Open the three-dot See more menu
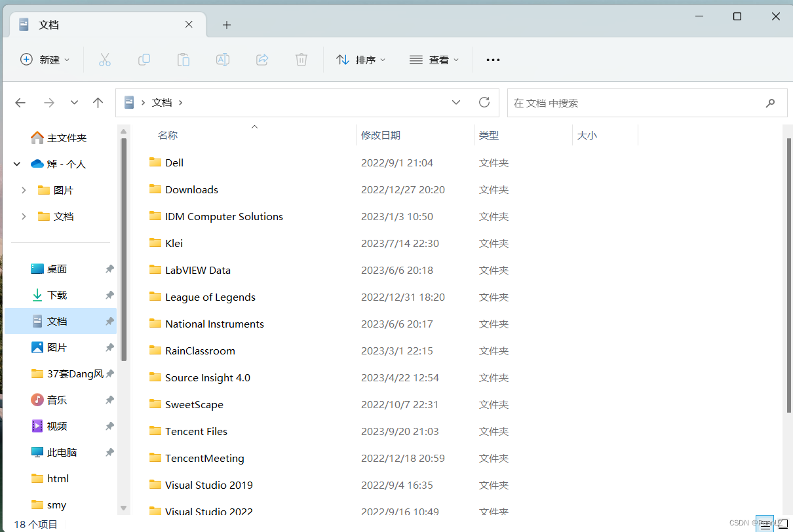The width and height of the screenshot is (793, 532). (493, 60)
